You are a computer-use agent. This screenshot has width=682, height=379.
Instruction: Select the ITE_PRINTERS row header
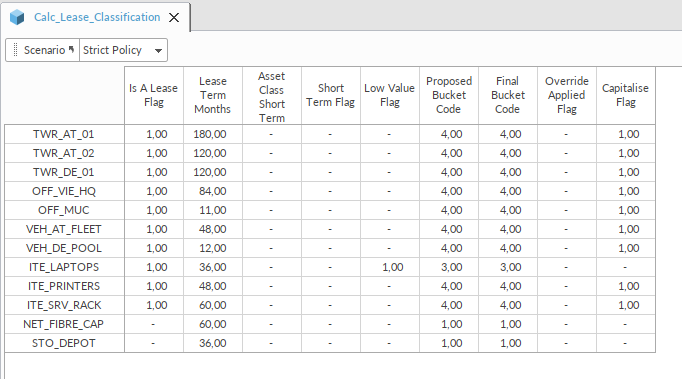click(x=64, y=286)
